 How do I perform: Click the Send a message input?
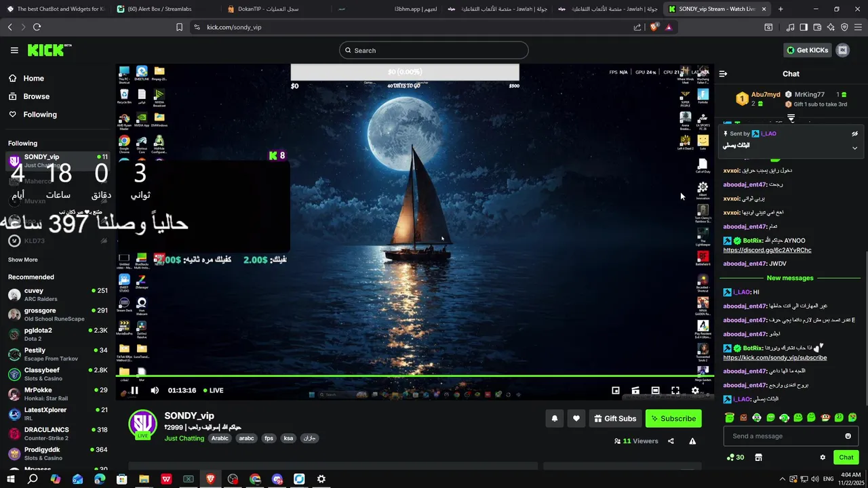pos(791,436)
